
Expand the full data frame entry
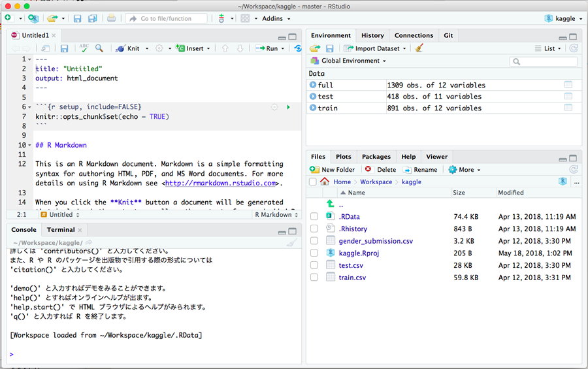point(313,85)
